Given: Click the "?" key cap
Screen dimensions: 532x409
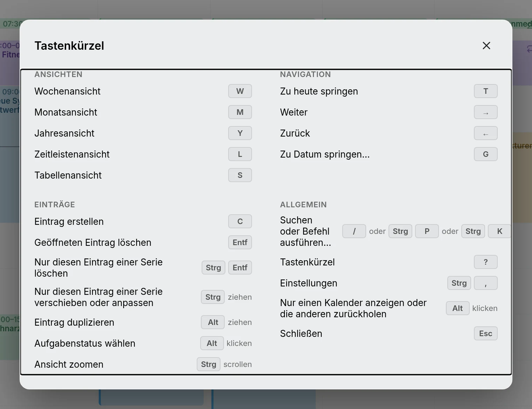Looking at the screenshot, I should (486, 262).
